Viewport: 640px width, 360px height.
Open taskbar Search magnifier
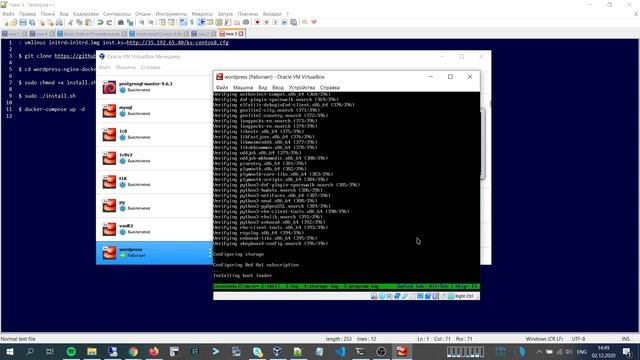[x=30, y=352]
